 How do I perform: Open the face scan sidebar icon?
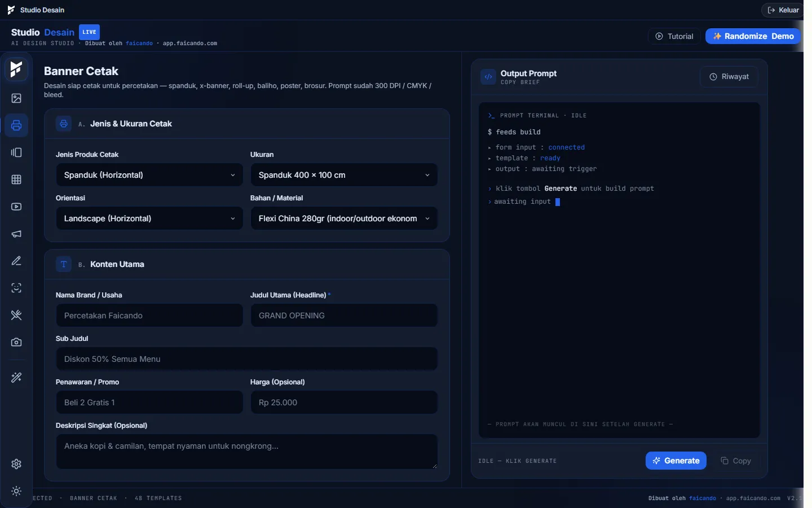[x=16, y=288]
